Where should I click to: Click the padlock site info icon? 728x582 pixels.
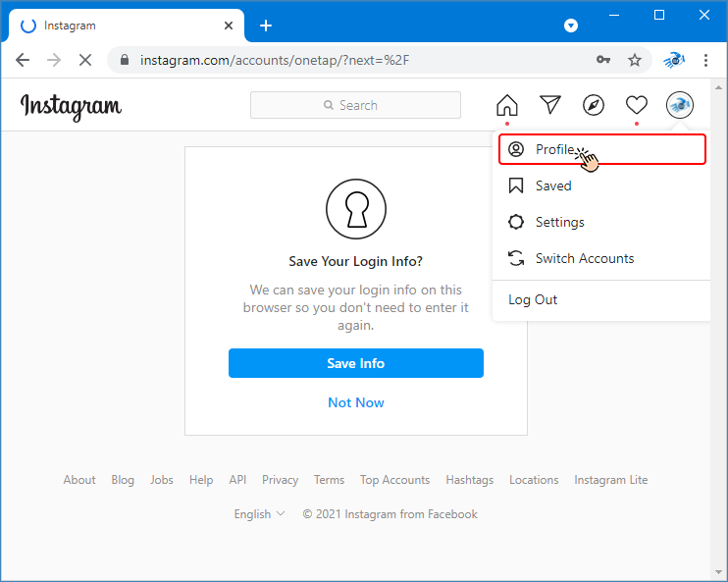click(125, 60)
